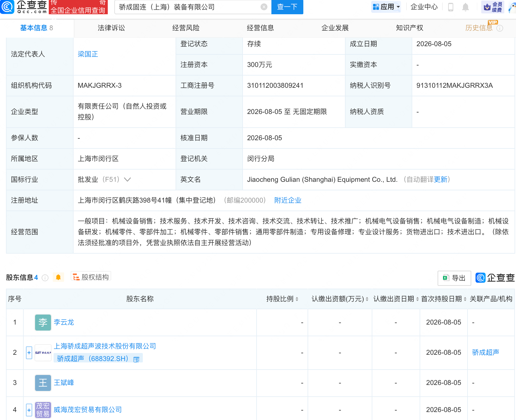Image resolution: width=516 pixels, height=420 pixels.
Task: Click related product 骄成超声 link
Action: (485, 352)
